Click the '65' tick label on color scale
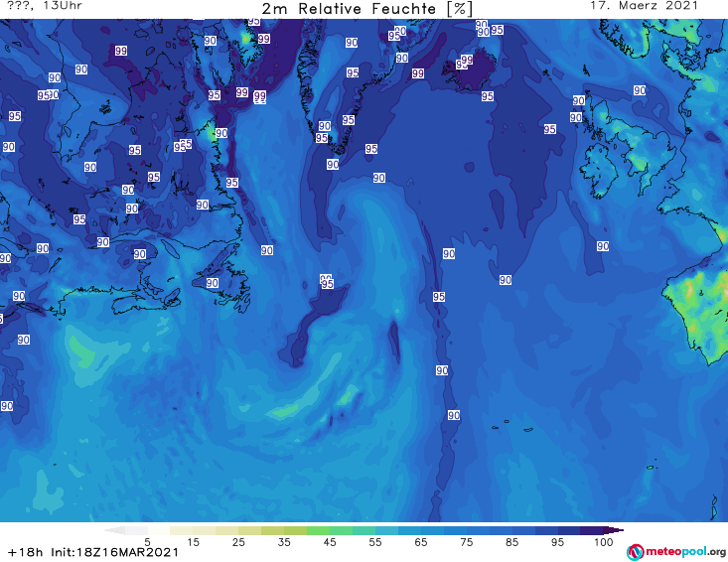This screenshot has height=562, width=728. [421, 542]
